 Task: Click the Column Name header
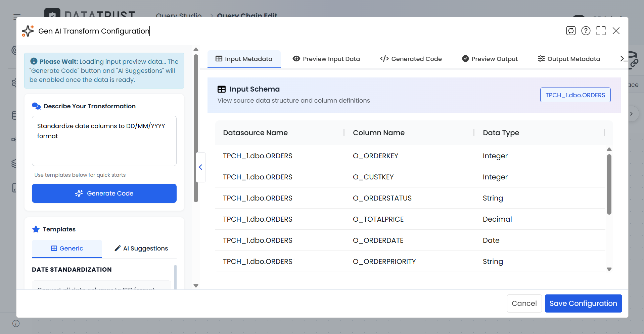click(x=379, y=133)
